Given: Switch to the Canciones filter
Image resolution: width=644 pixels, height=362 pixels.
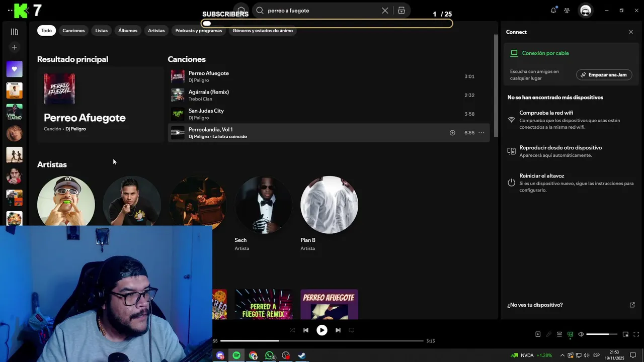Looking at the screenshot, I should 73,31.
